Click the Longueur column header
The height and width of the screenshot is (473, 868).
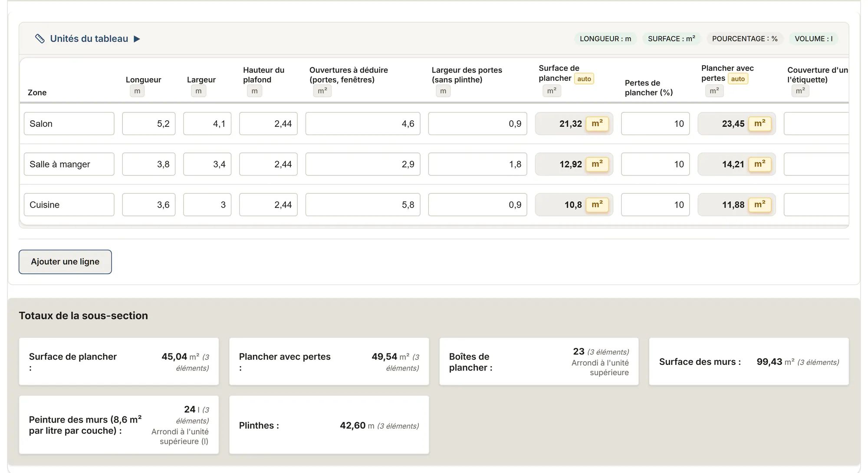coord(143,79)
